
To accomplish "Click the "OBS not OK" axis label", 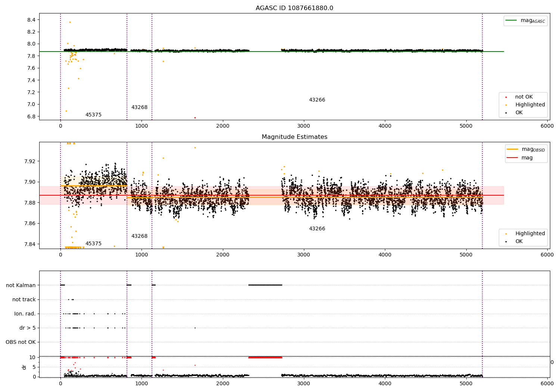I will (21, 342).
